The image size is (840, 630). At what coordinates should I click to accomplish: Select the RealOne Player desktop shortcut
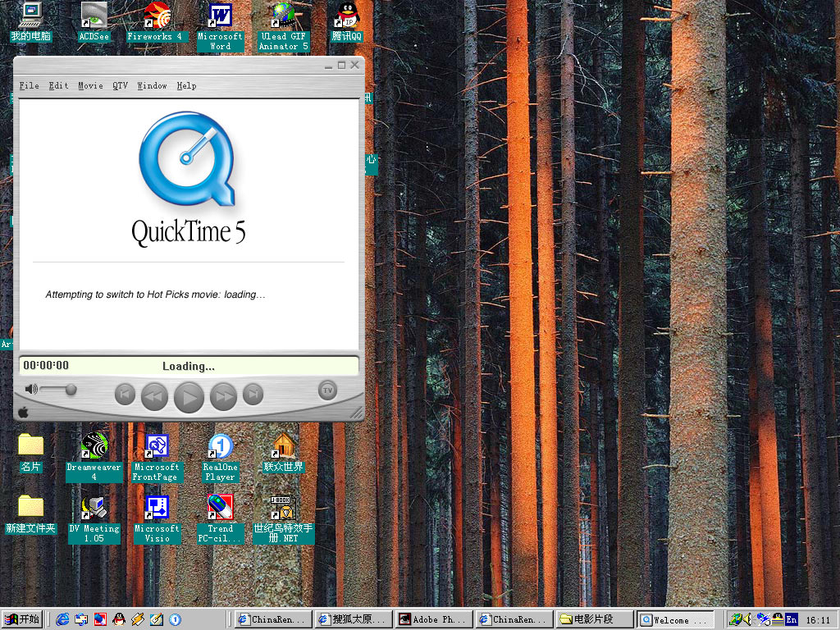[x=220, y=458]
